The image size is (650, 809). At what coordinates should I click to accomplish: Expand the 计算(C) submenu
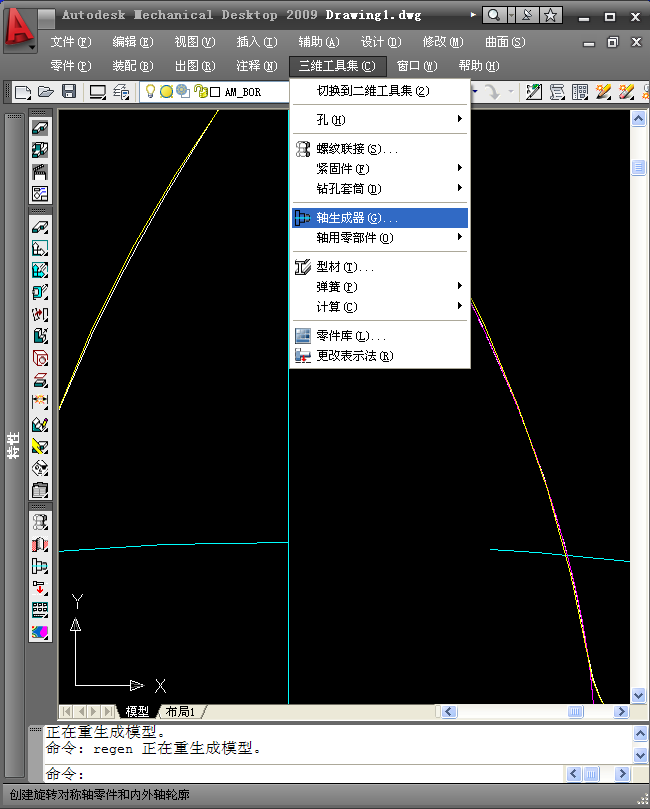[380, 306]
